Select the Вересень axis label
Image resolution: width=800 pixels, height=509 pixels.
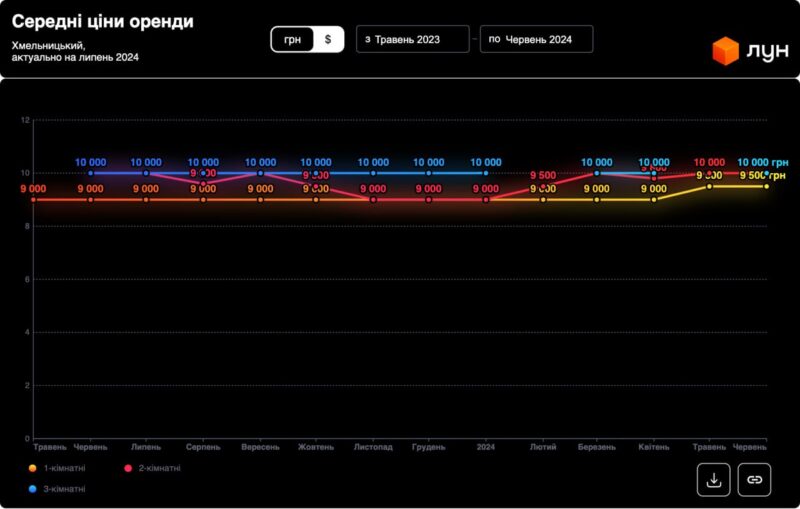[260, 447]
